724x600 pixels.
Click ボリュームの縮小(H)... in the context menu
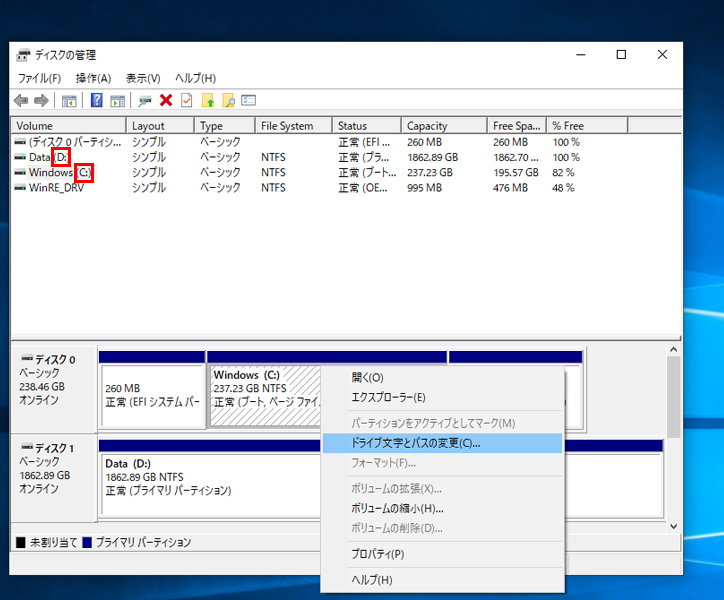point(397,508)
